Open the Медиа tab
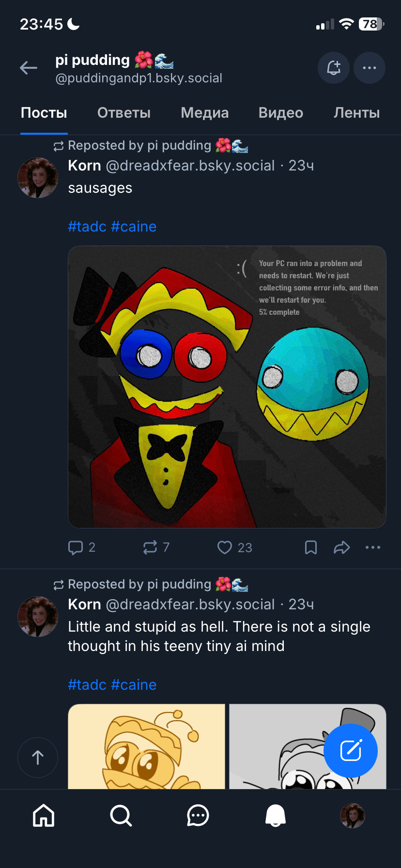 point(204,113)
